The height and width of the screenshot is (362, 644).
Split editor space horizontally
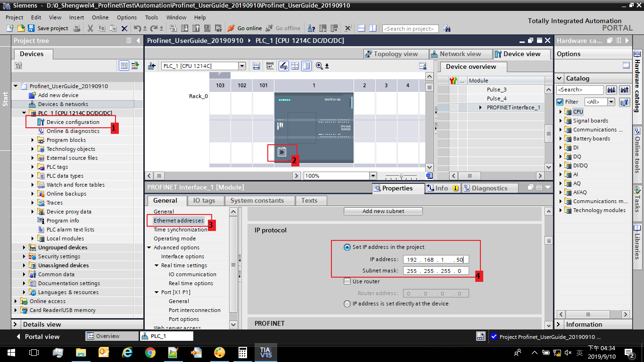coord(362,28)
